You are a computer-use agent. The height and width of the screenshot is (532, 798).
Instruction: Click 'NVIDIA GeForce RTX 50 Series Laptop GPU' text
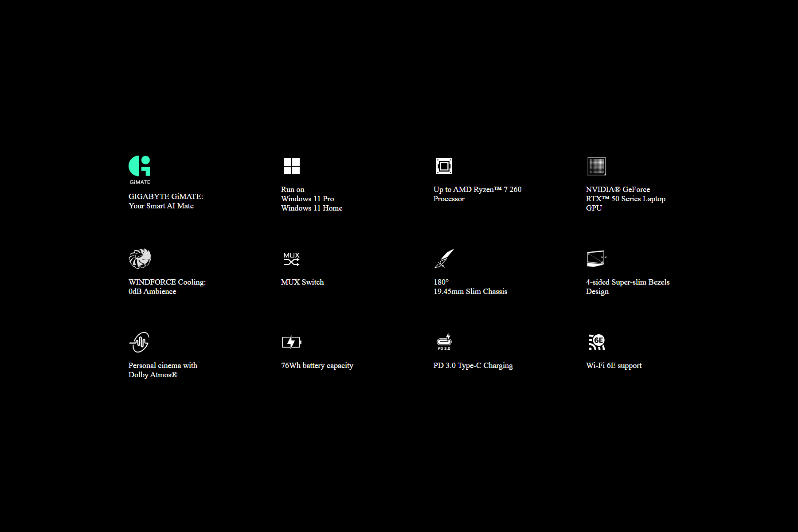pyautogui.click(x=626, y=199)
